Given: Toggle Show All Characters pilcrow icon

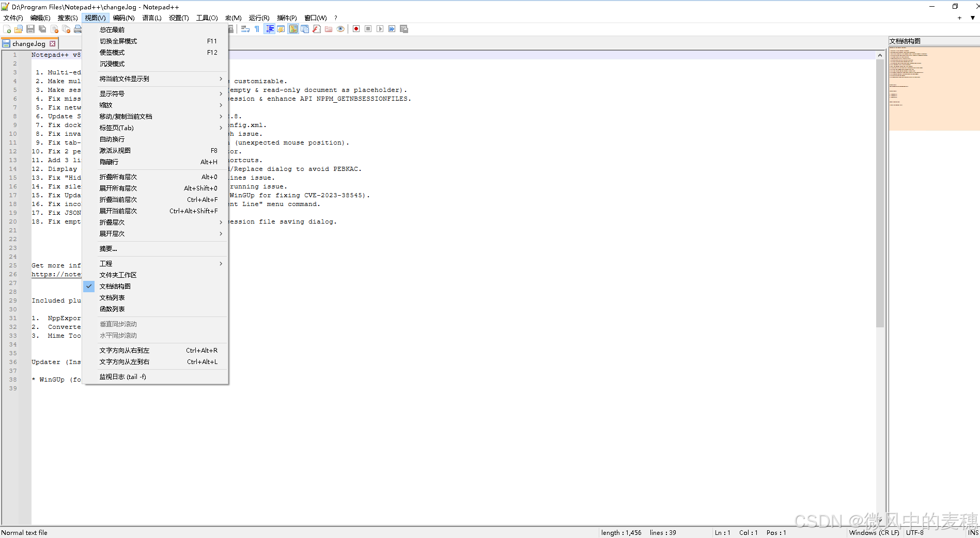Looking at the screenshot, I should pos(257,29).
